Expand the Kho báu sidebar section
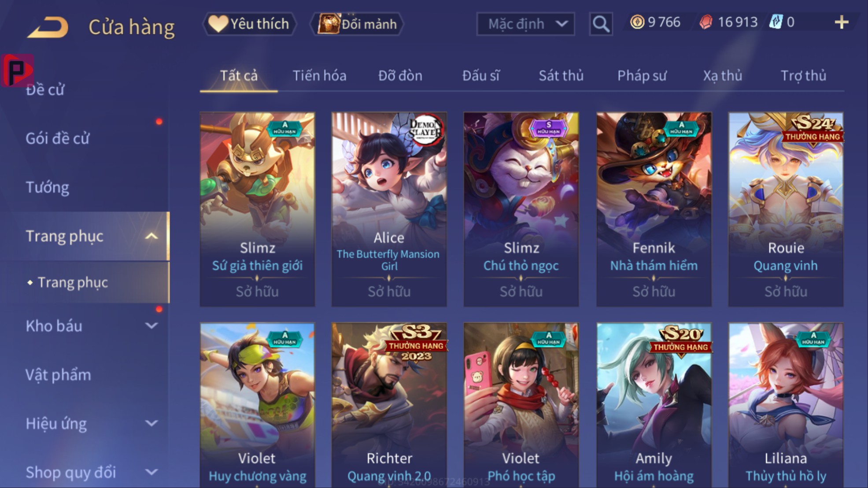The height and width of the screenshot is (488, 868). (151, 326)
